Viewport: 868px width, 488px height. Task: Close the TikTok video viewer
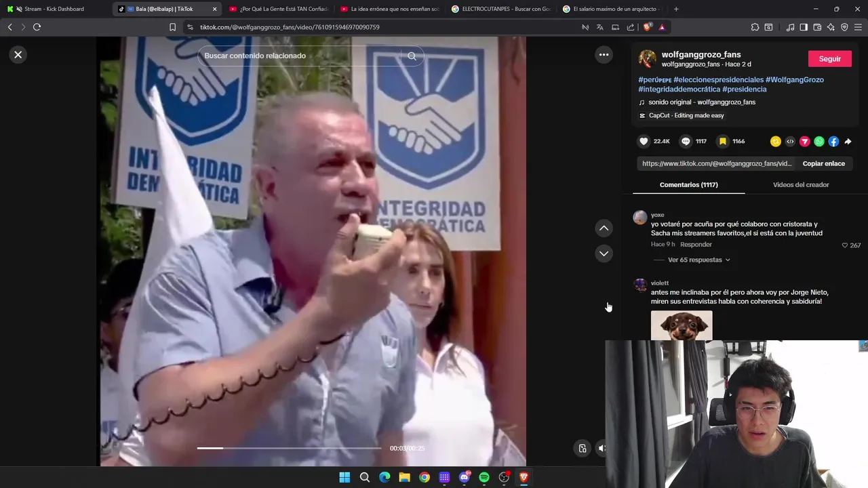18,55
